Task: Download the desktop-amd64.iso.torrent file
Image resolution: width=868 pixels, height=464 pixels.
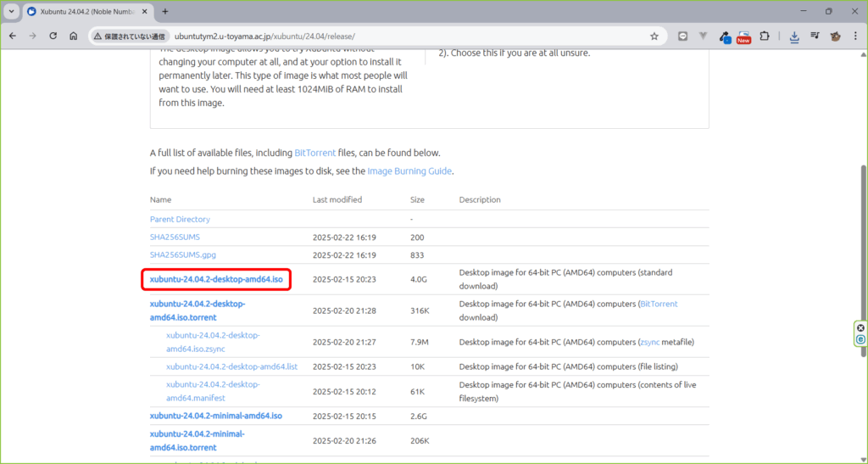Action: 197,310
